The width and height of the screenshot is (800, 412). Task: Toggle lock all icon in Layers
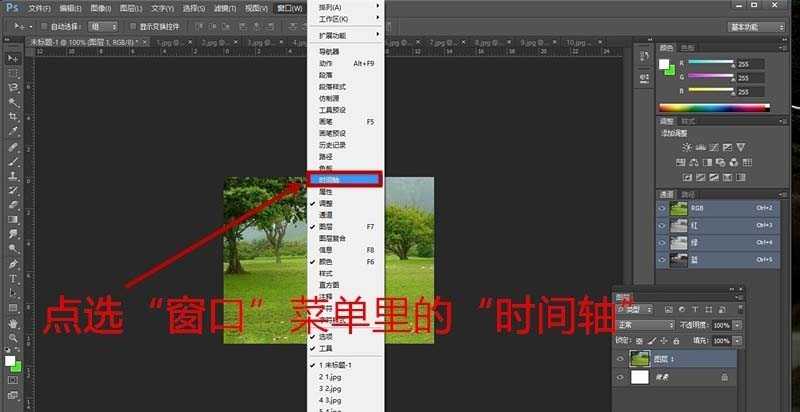pos(676,340)
